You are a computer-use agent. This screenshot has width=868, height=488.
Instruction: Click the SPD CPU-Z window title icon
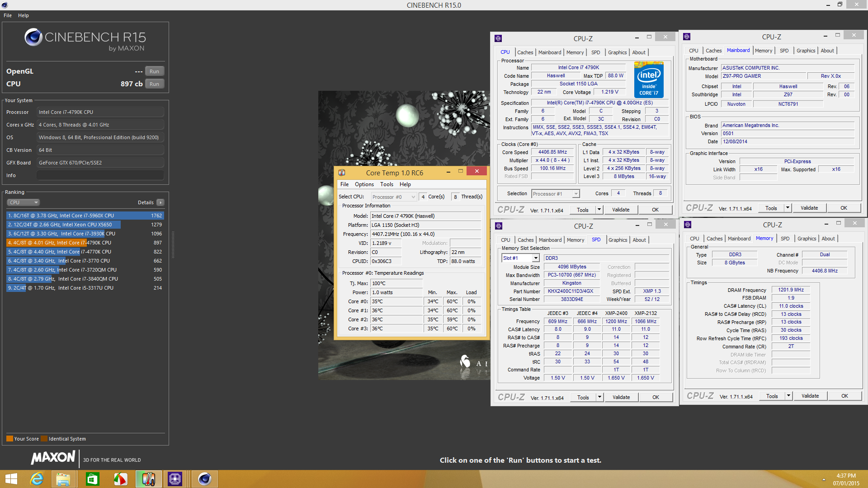tap(499, 226)
